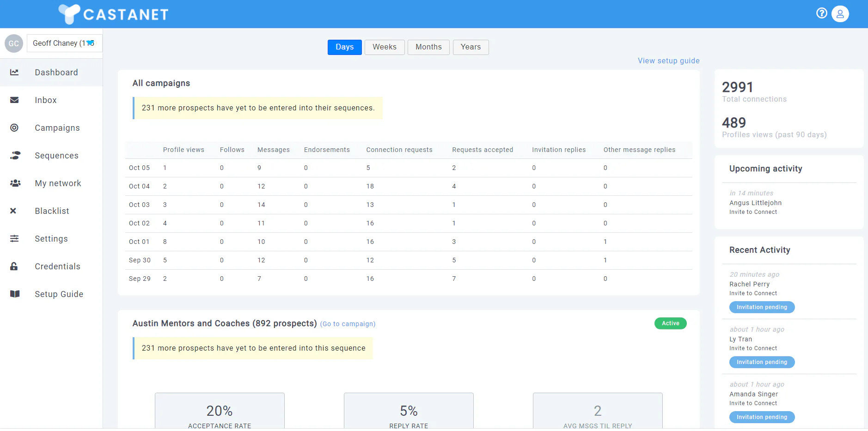Switch the view to Days
This screenshot has height=431, width=868.
345,47
